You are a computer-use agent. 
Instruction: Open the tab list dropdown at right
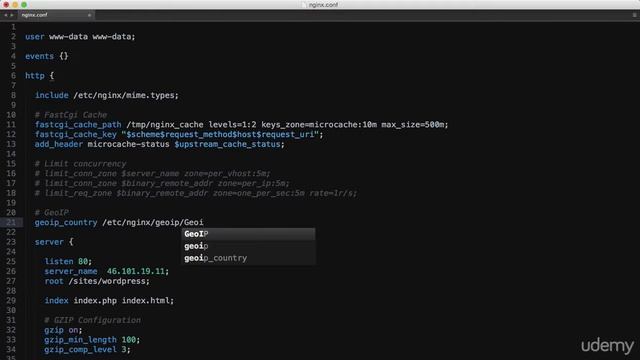click(635, 15)
